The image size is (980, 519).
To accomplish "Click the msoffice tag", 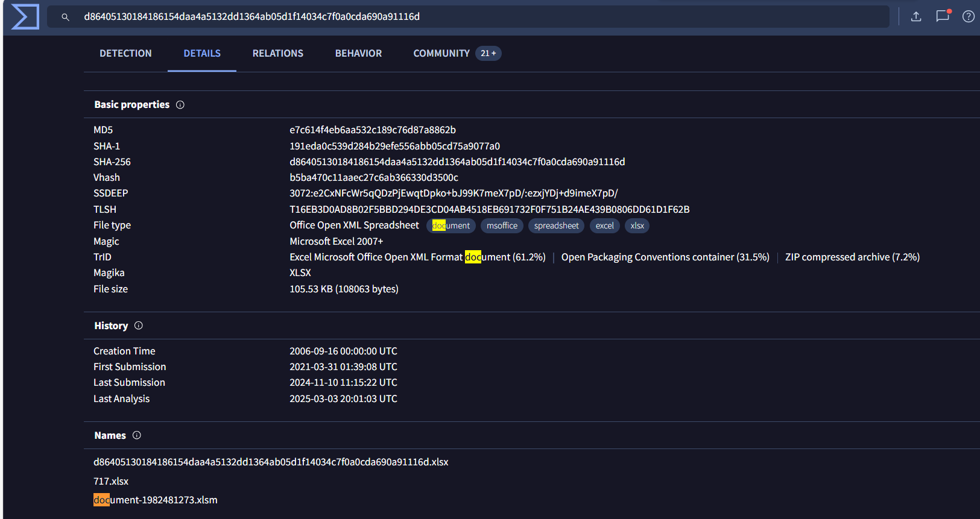I will [x=502, y=225].
